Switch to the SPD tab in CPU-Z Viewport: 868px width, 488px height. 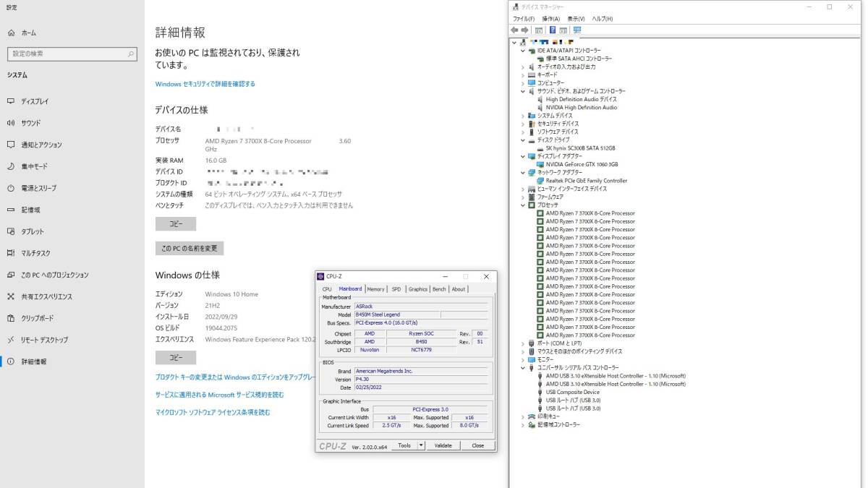[x=396, y=289]
